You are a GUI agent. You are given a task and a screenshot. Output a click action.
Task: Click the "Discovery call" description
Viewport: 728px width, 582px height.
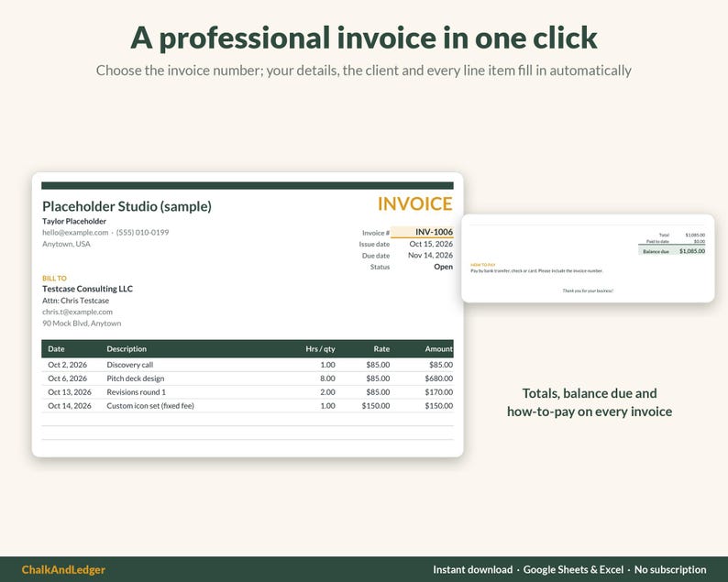130,365
